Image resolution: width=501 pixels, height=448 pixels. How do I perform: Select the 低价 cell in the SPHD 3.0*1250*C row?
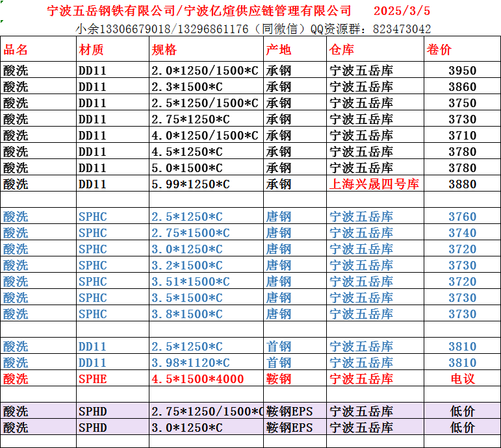(x=463, y=427)
